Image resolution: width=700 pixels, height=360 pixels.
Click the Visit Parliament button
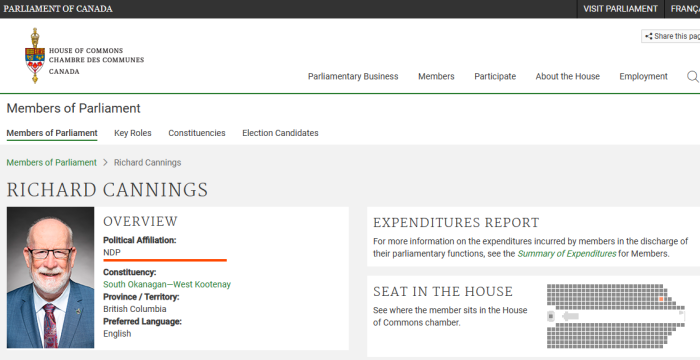tap(620, 9)
